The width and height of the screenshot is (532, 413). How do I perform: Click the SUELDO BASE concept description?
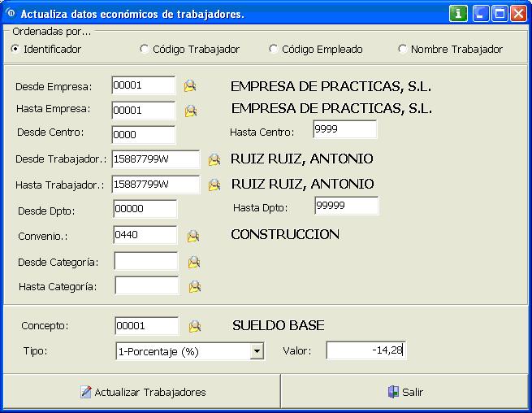279,325
